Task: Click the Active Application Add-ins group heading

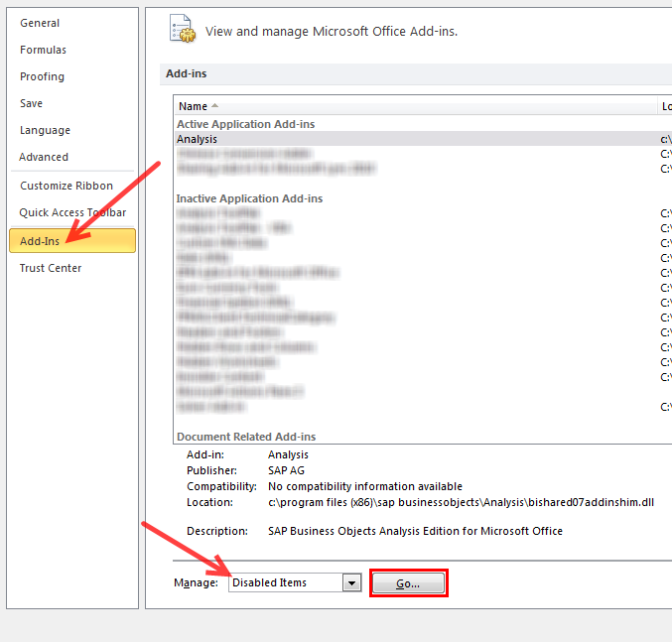Action: point(245,124)
